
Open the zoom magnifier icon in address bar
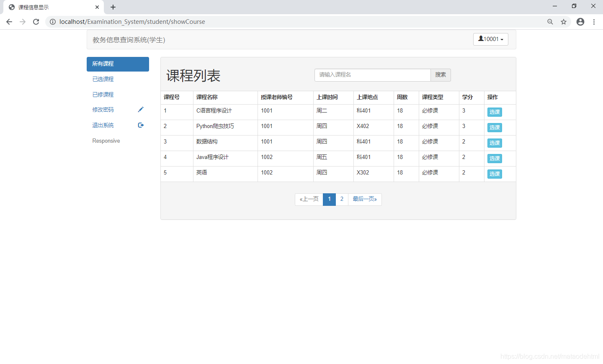click(550, 22)
